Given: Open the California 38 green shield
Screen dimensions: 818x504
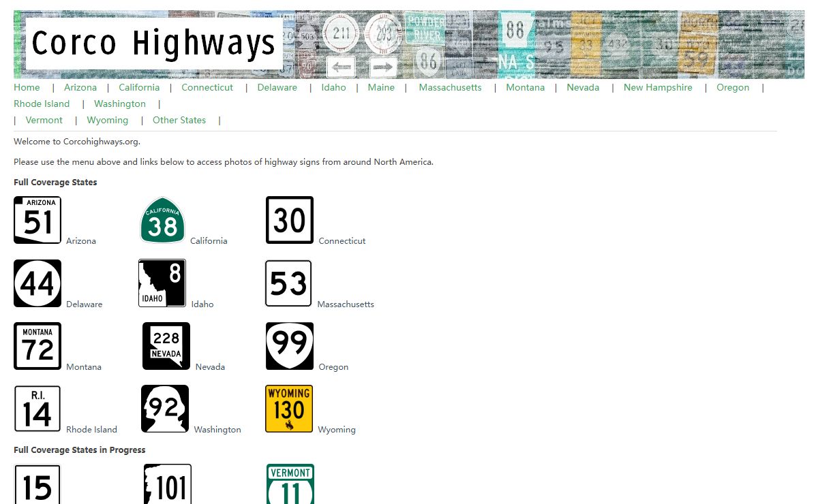Looking at the screenshot, I should [162, 220].
